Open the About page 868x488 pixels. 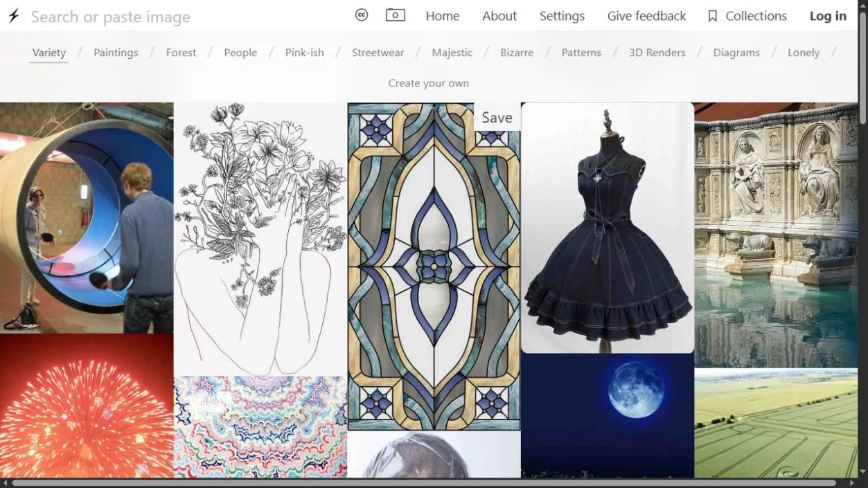point(499,16)
